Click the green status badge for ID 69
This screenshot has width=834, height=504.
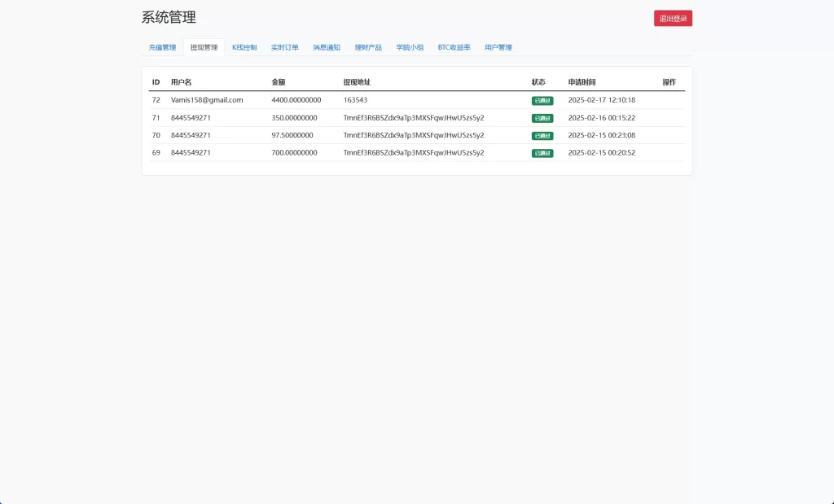point(542,153)
